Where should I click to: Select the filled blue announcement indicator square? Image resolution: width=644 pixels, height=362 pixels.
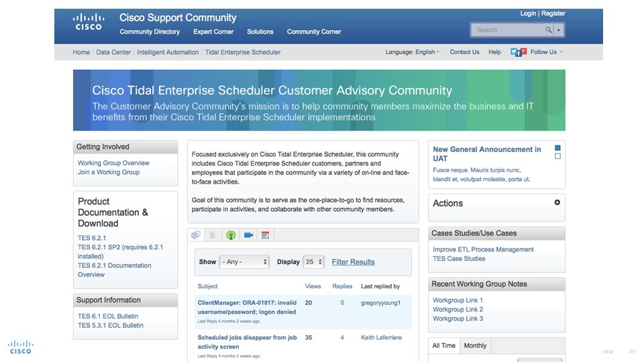tap(557, 147)
